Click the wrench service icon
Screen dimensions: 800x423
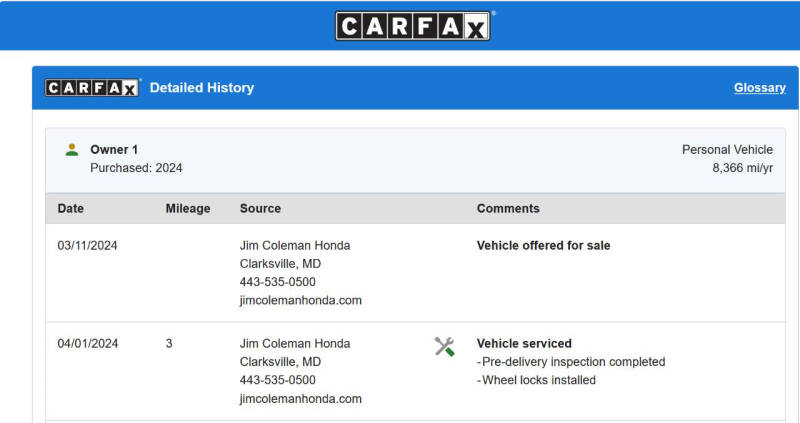pyautogui.click(x=444, y=346)
